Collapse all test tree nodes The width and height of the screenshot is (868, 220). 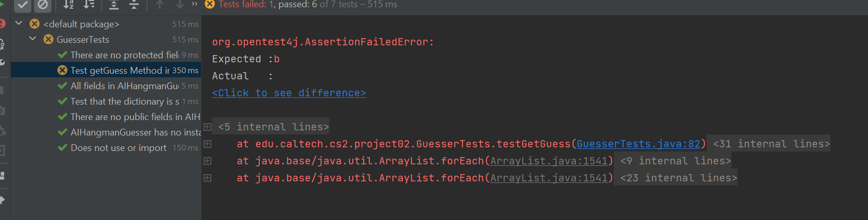click(134, 5)
